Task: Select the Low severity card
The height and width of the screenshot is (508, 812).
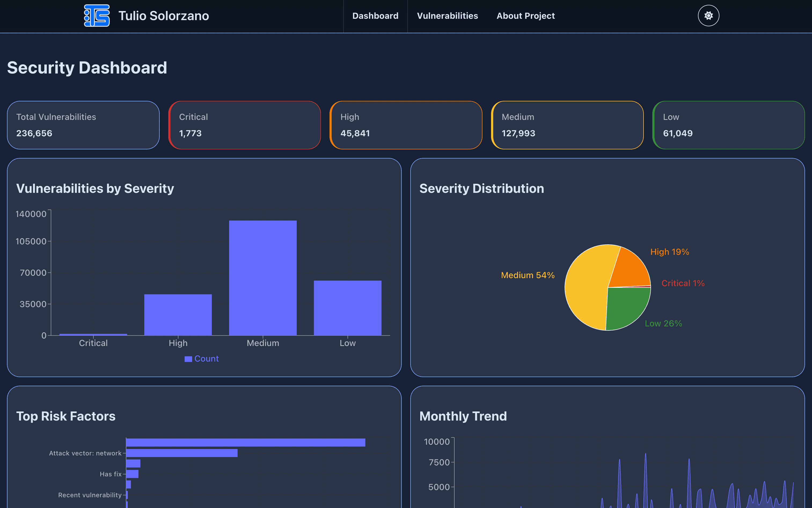Action: [x=729, y=125]
